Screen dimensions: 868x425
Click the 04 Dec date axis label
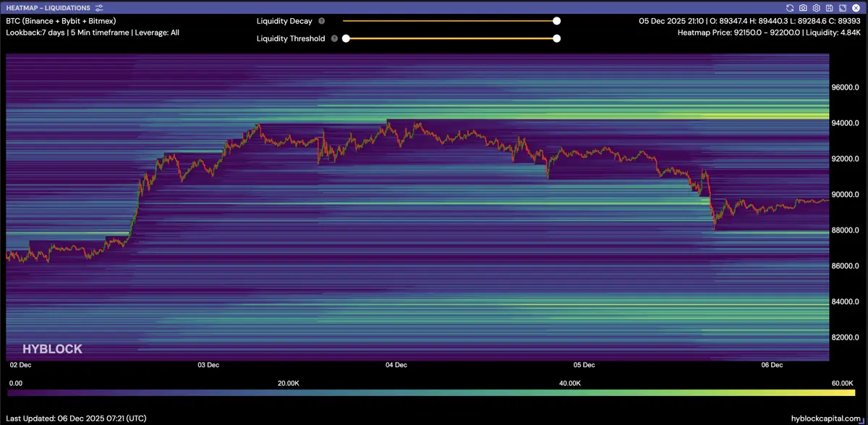pos(396,366)
